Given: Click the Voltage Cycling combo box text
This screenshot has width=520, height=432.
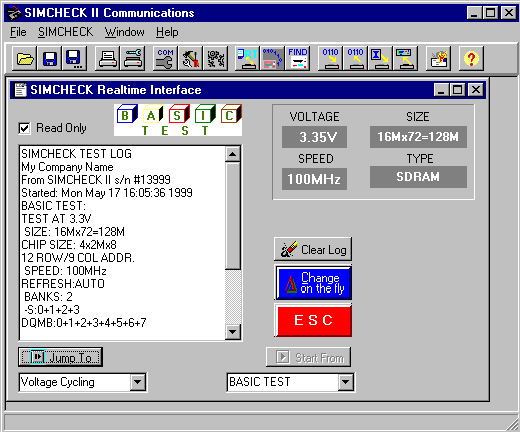Looking at the screenshot, I should [58, 382].
